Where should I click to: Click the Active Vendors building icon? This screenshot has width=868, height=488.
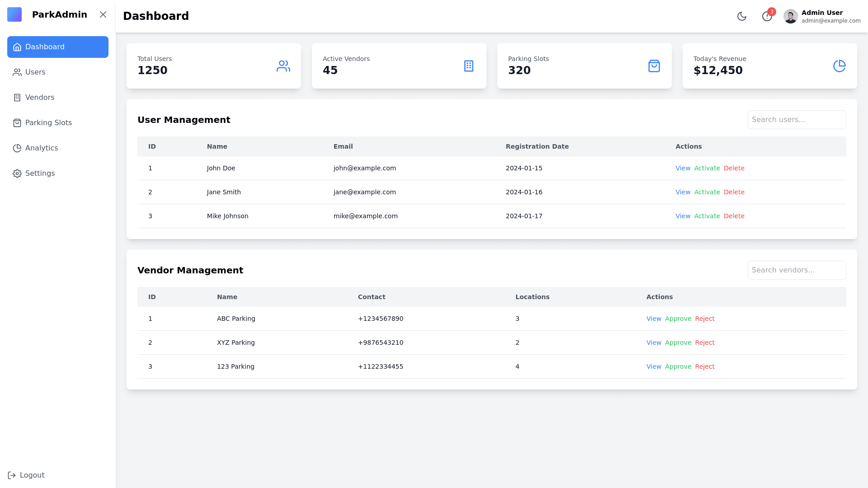tap(468, 66)
